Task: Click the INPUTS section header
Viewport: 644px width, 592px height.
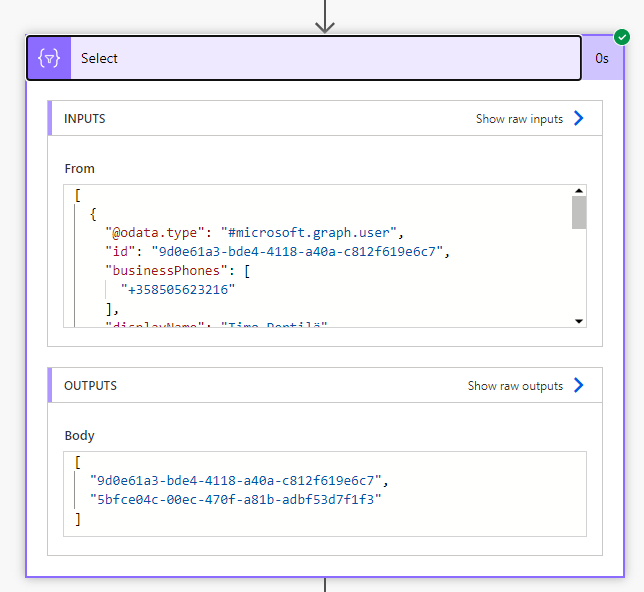Action: [x=85, y=119]
